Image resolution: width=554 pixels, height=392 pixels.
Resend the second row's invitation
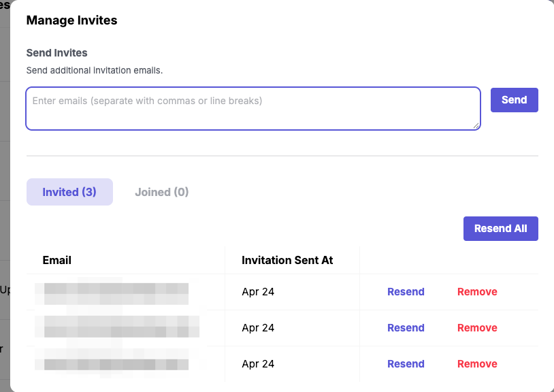(406, 328)
